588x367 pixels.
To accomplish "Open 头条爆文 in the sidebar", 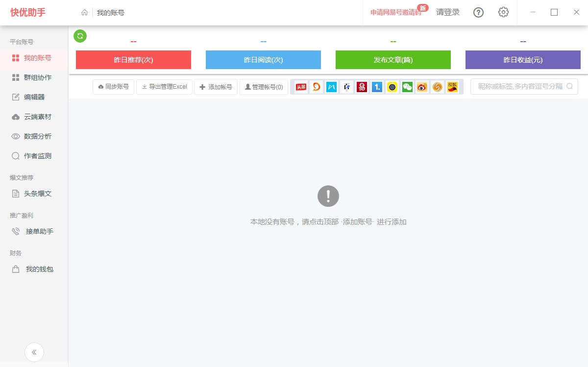I will 34,194.
